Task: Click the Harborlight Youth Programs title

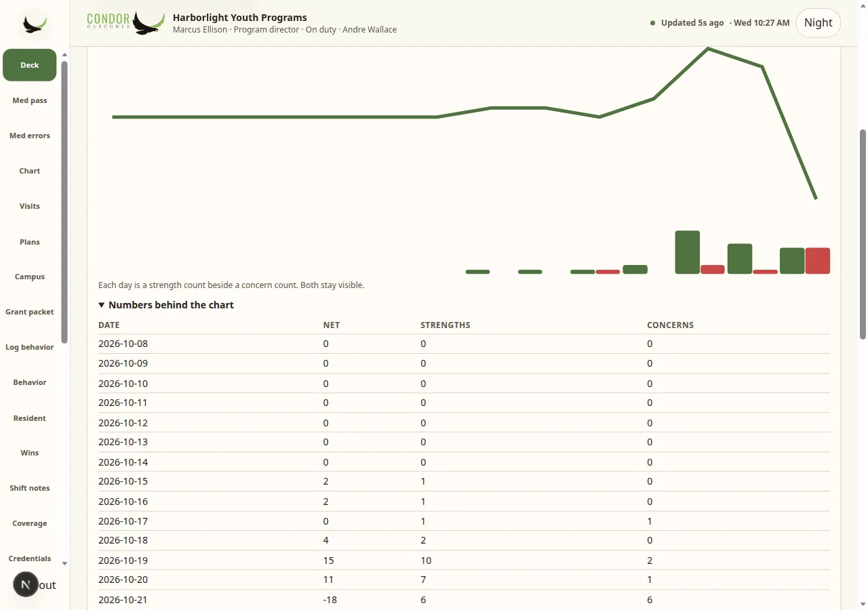Action: pos(240,18)
